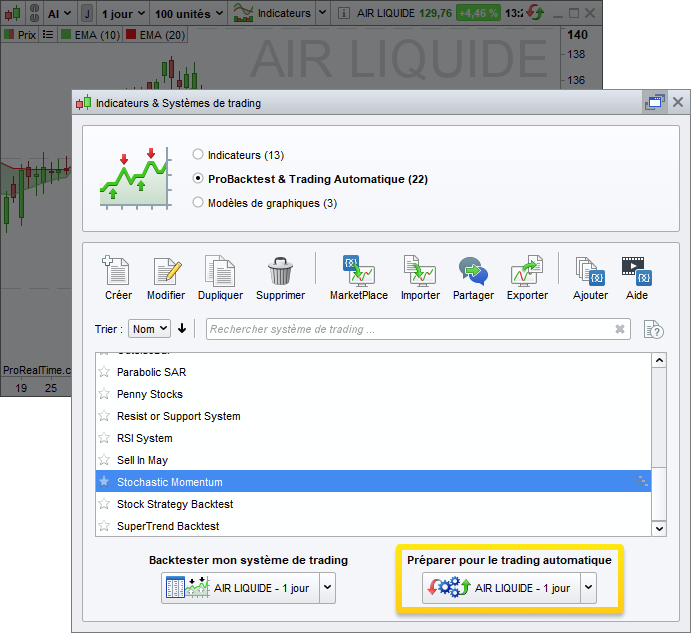Click the Exporter icon

tap(527, 270)
